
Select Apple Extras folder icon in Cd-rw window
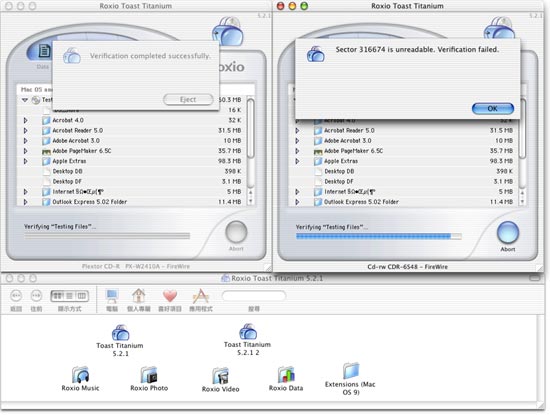[x=318, y=161]
